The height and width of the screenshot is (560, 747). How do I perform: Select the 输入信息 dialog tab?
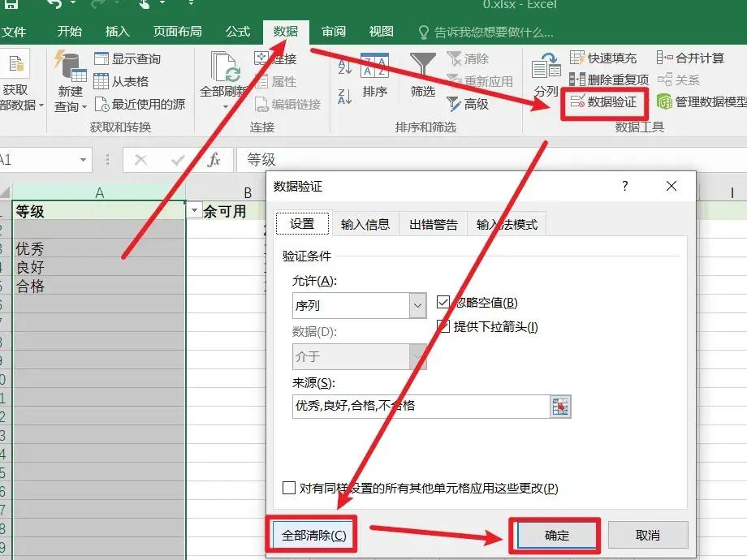click(365, 224)
